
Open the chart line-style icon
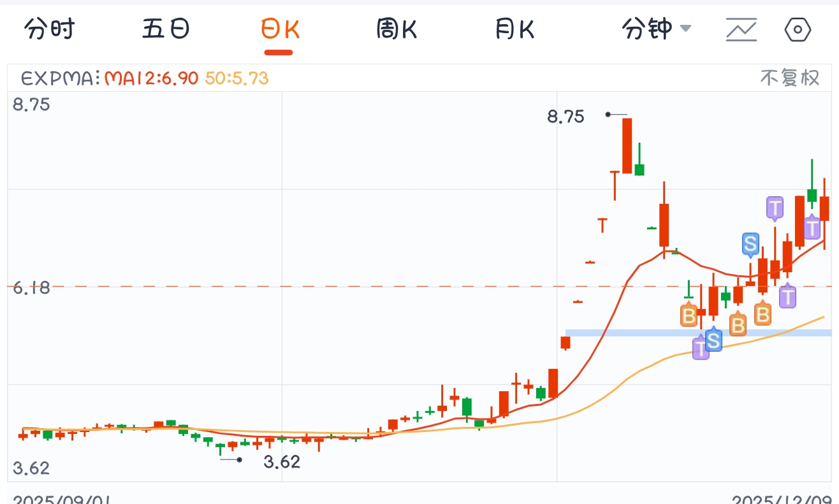click(741, 29)
